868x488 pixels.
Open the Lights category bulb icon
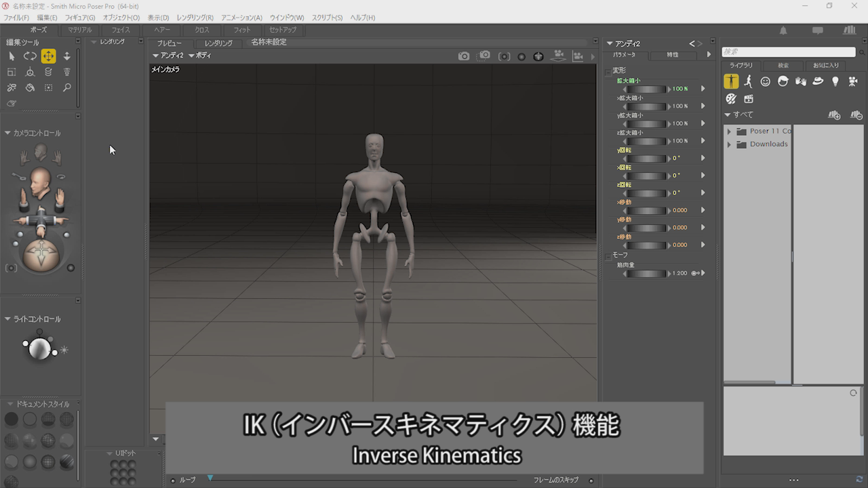coord(835,81)
